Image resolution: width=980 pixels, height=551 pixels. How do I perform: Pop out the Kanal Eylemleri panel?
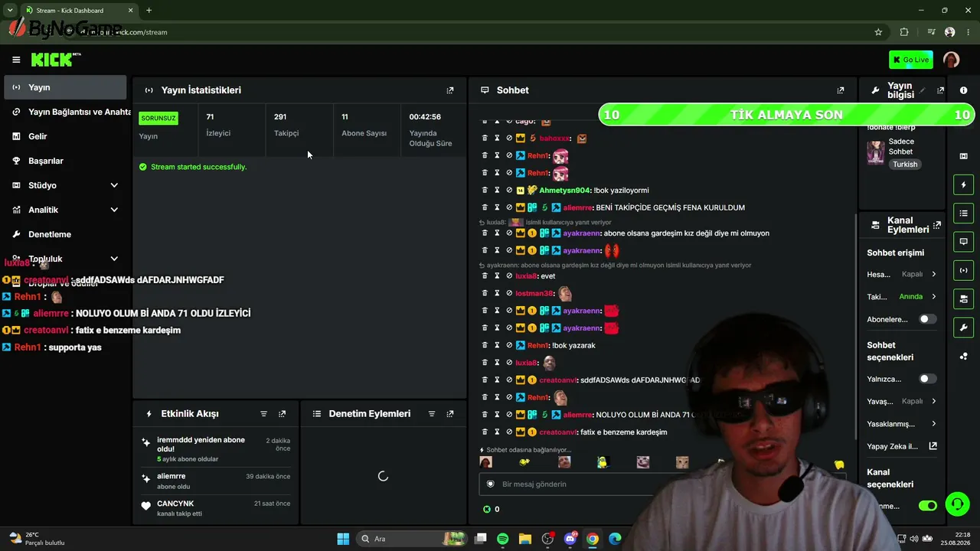(937, 225)
